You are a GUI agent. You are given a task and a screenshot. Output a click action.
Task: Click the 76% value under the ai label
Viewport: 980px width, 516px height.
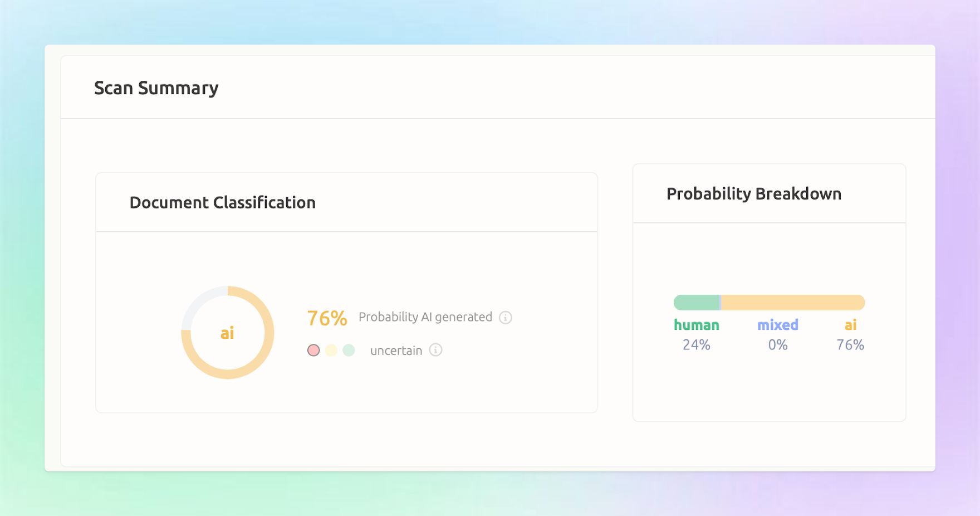(850, 345)
